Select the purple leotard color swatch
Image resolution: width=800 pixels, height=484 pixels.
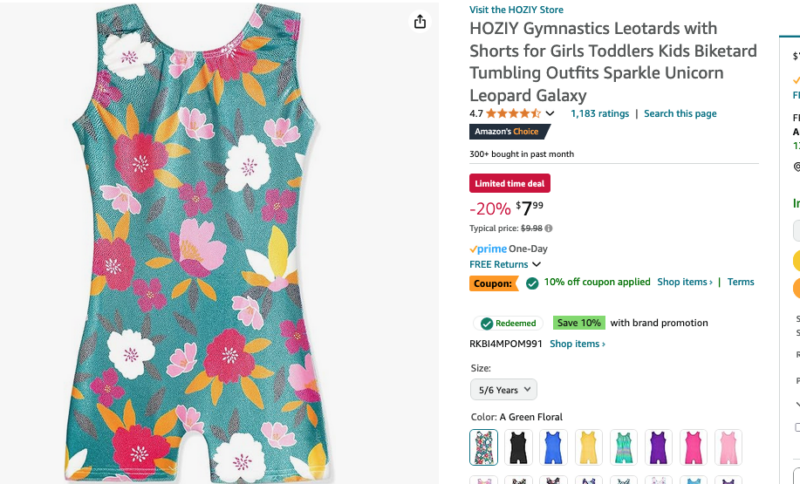tap(658, 447)
